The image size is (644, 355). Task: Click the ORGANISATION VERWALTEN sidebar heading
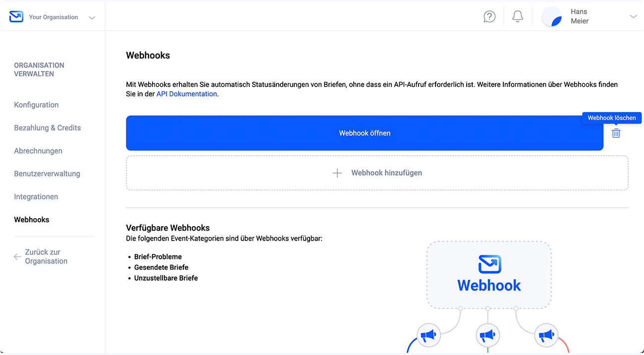pyautogui.click(x=39, y=69)
